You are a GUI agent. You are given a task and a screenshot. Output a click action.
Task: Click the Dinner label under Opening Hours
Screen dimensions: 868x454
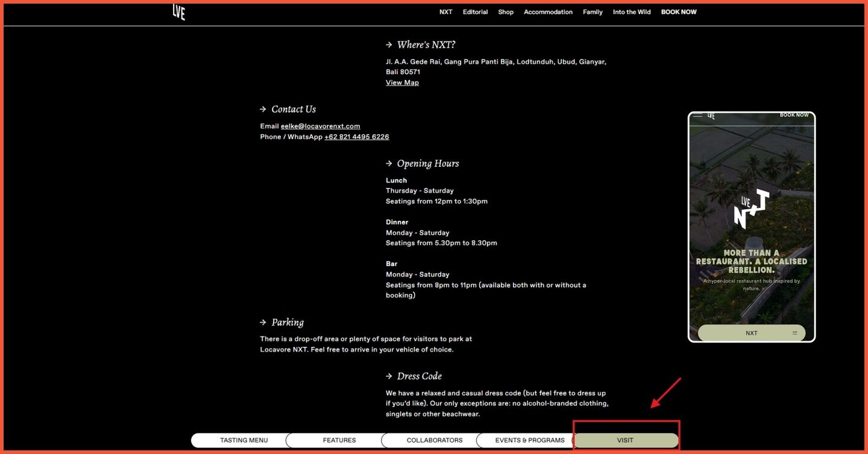(397, 222)
